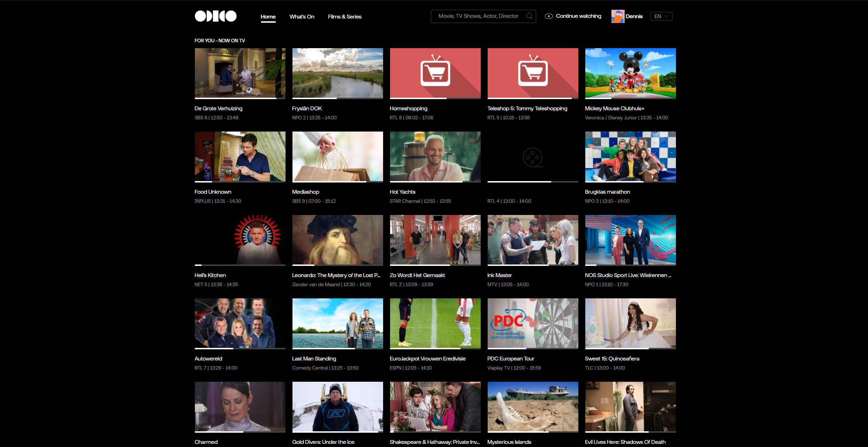Open the Shakespeare & Hathaway thumbnail
Image resolution: width=868 pixels, height=447 pixels.
435,407
